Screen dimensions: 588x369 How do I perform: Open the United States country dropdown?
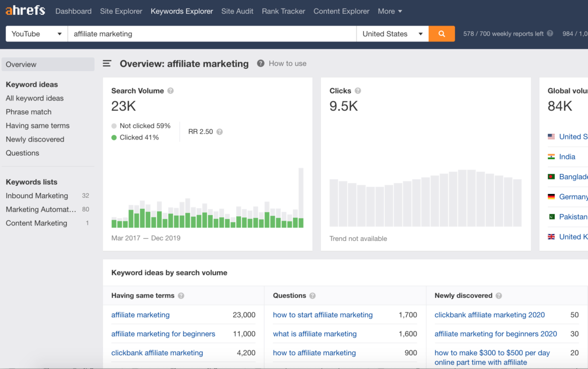click(393, 34)
